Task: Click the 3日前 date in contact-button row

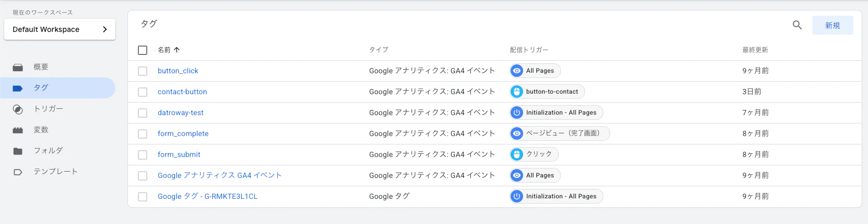Action: click(x=752, y=92)
